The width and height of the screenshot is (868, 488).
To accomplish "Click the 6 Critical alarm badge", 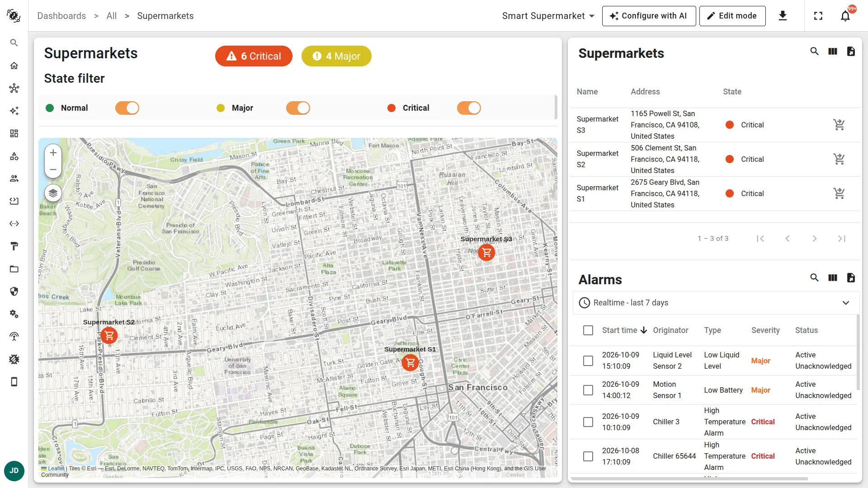I will [254, 56].
